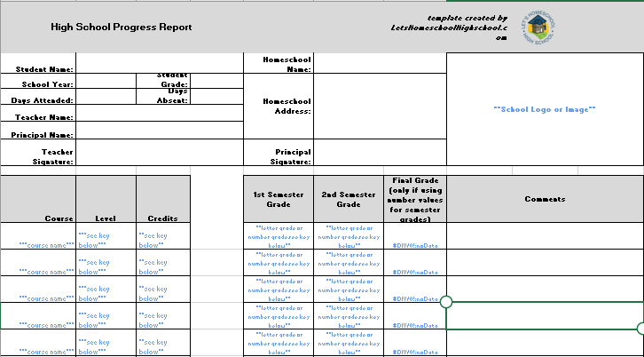This screenshot has height=357, width=644.
Task: Click the blank Principal Signature entry cell
Action: click(x=380, y=153)
